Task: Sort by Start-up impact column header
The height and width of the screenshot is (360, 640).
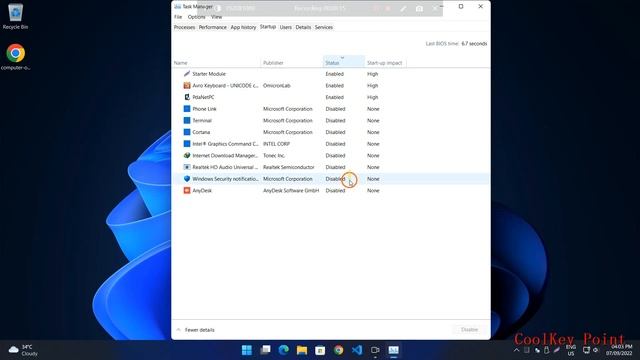Action: [385, 62]
